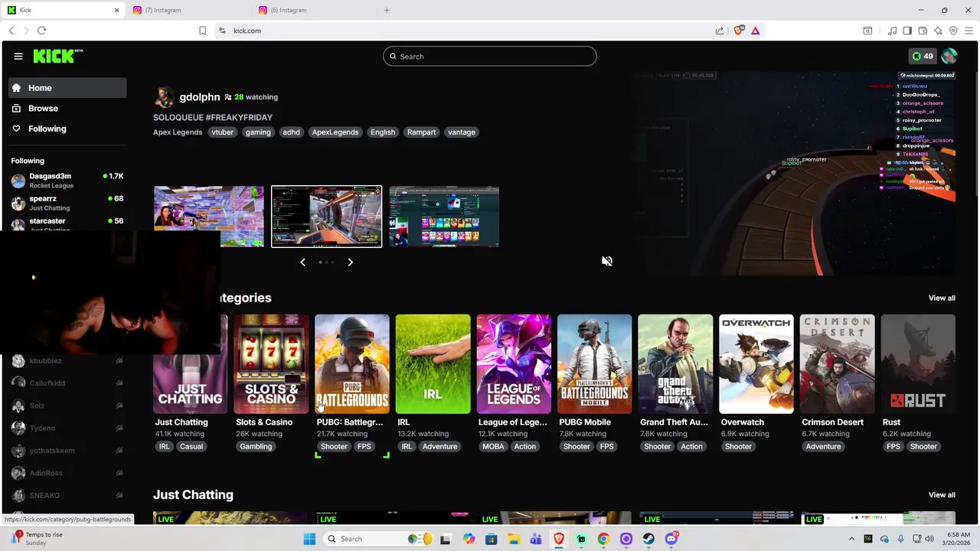This screenshot has width=980, height=551.
Task: Click the Gambling tag under Slots & Casino
Action: coord(256,447)
